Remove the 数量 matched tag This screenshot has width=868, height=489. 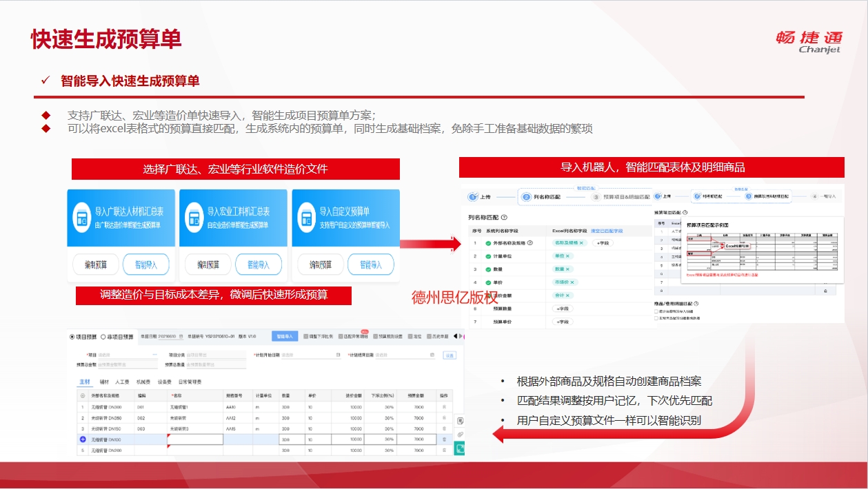(567, 269)
